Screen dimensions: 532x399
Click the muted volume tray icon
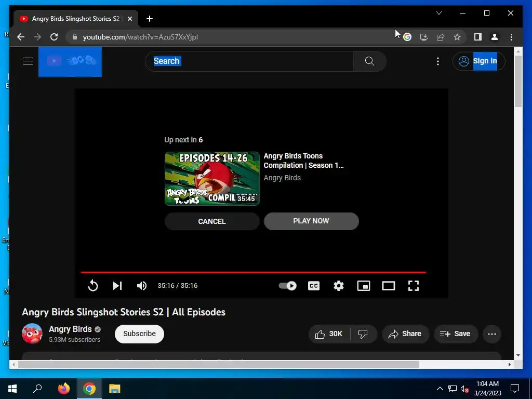tap(464, 389)
